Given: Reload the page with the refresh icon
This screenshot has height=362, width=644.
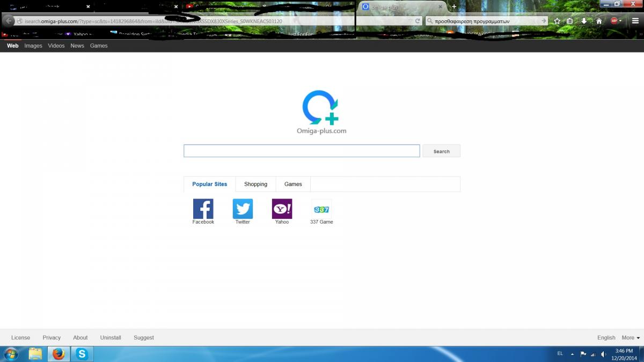Looking at the screenshot, I should point(417,21).
